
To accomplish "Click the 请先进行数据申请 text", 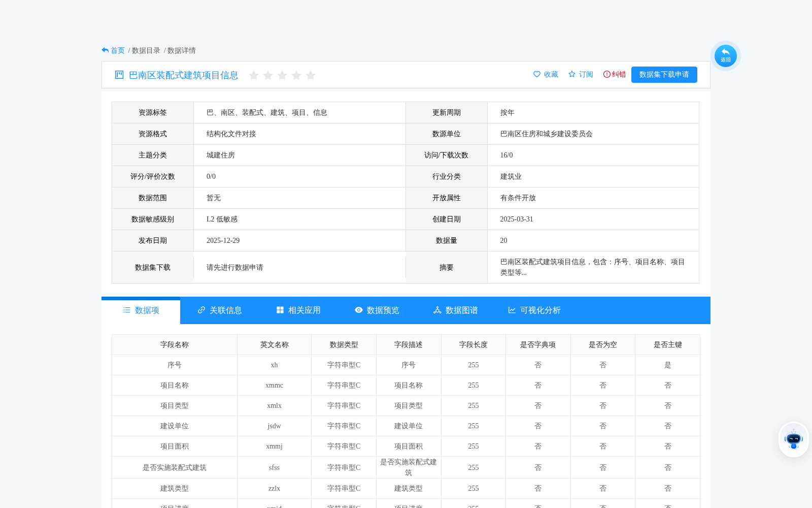I will pyautogui.click(x=235, y=268).
